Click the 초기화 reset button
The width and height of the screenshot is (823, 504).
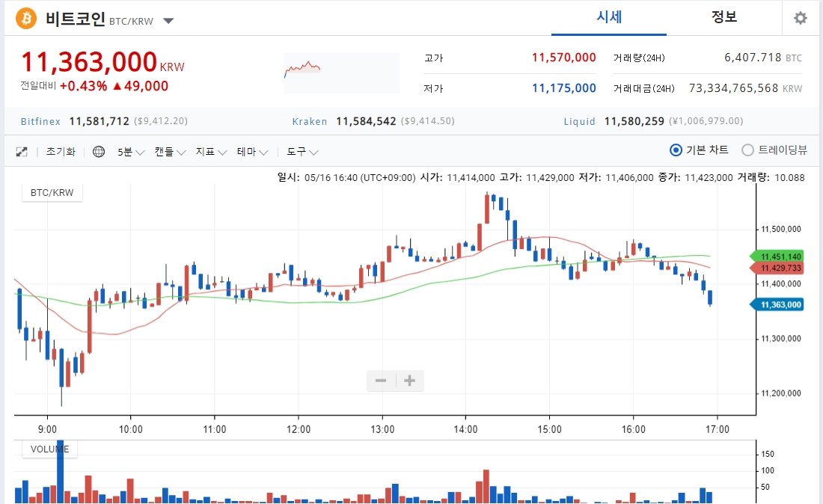[x=61, y=152]
